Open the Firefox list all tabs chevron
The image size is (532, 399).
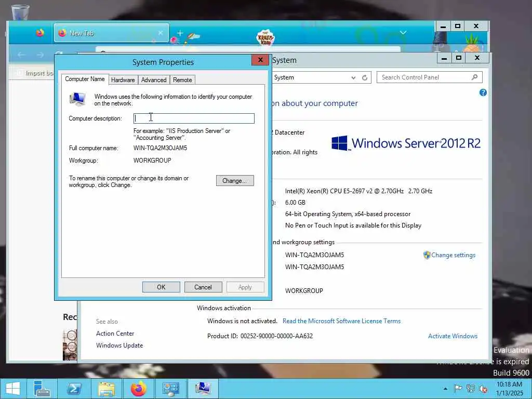pos(403,33)
